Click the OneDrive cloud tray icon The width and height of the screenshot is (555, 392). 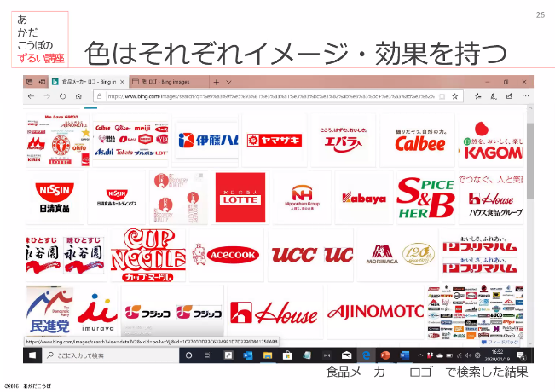click(x=440, y=355)
